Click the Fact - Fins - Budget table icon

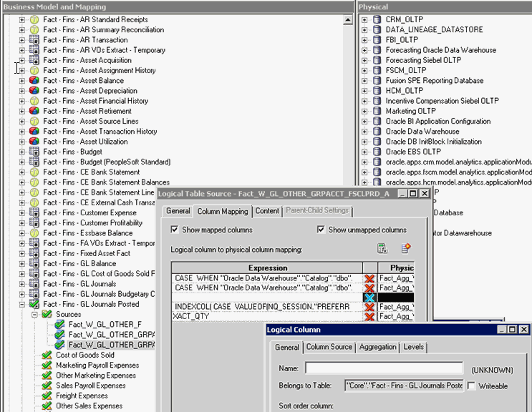(34, 152)
